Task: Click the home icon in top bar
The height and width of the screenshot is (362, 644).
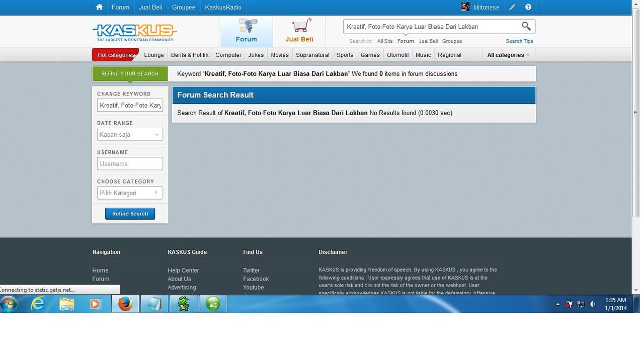Action: click(x=99, y=7)
